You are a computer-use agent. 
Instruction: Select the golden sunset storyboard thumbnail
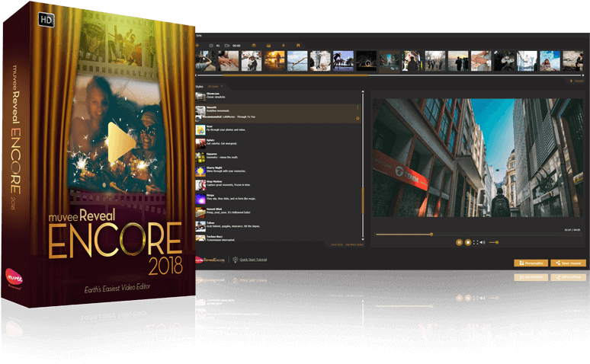coord(274,61)
